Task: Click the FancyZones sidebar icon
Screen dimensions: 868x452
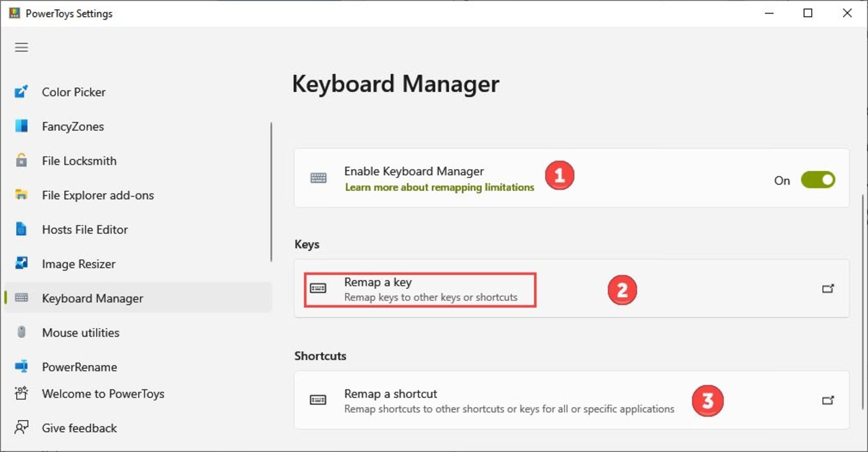Action: 21,126
